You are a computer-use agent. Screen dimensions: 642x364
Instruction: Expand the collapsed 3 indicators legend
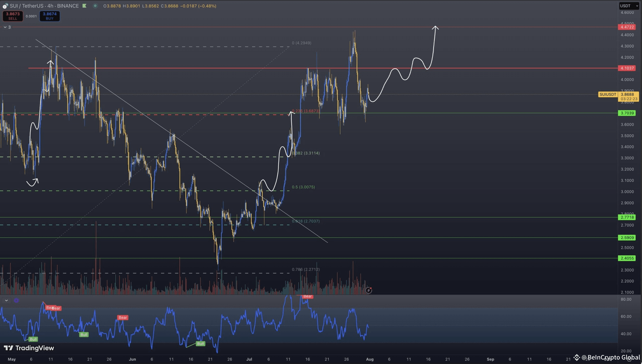(x=7, y=27)
